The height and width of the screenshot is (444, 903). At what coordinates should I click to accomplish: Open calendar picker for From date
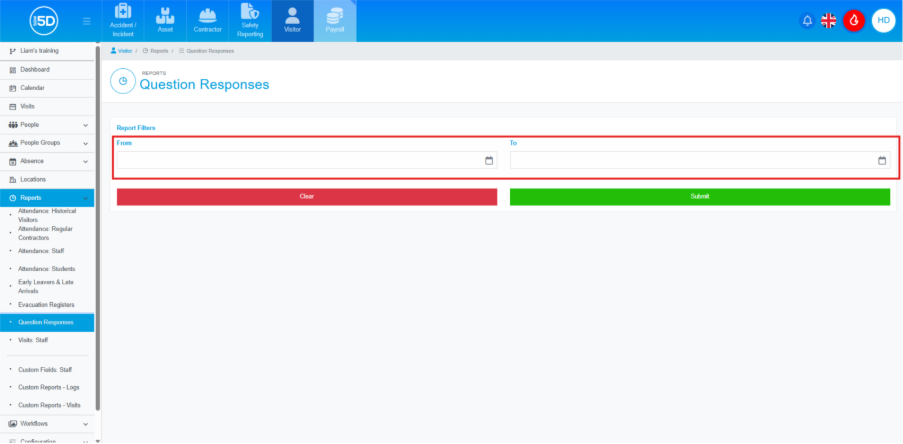(489, 161)
